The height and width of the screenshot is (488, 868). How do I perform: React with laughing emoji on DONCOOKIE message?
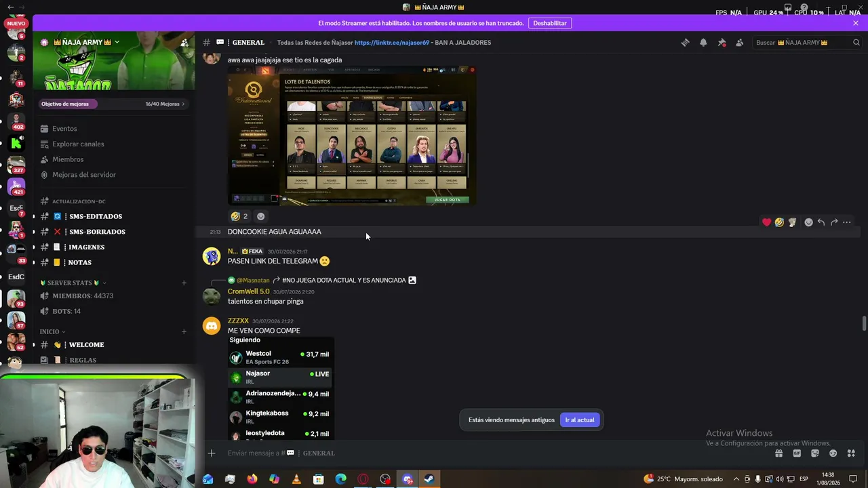(x=780, y=222)
